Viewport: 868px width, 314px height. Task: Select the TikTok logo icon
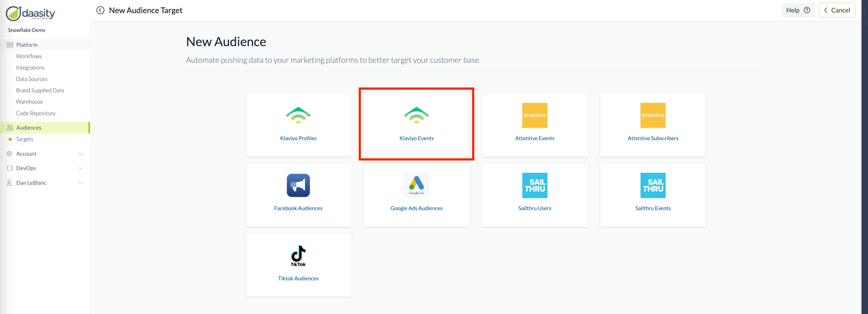point(298,255)
